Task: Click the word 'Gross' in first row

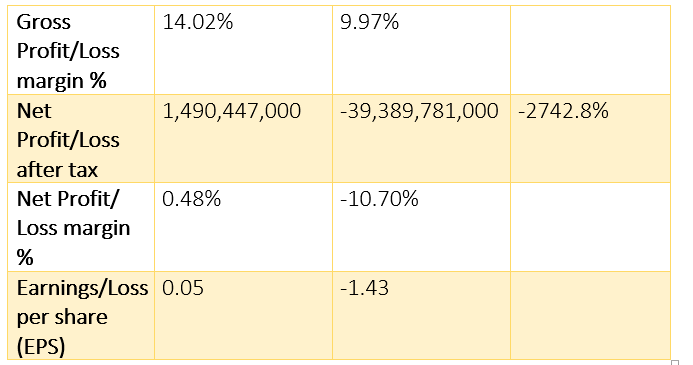Action: (43, 22)
